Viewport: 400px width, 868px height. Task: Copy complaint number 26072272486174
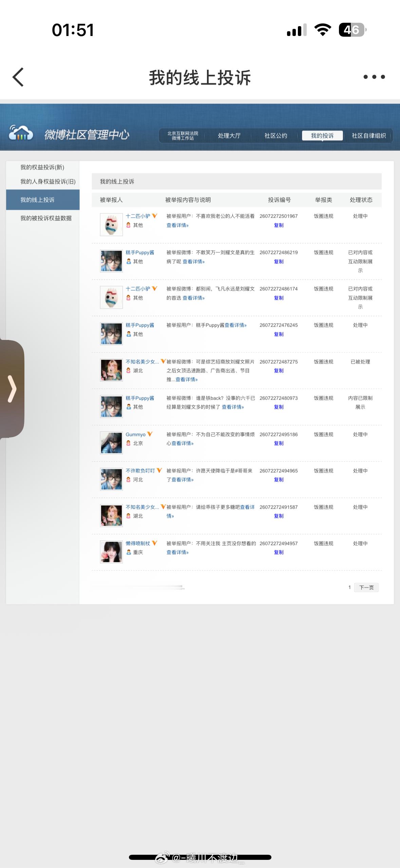coord(279,298)
